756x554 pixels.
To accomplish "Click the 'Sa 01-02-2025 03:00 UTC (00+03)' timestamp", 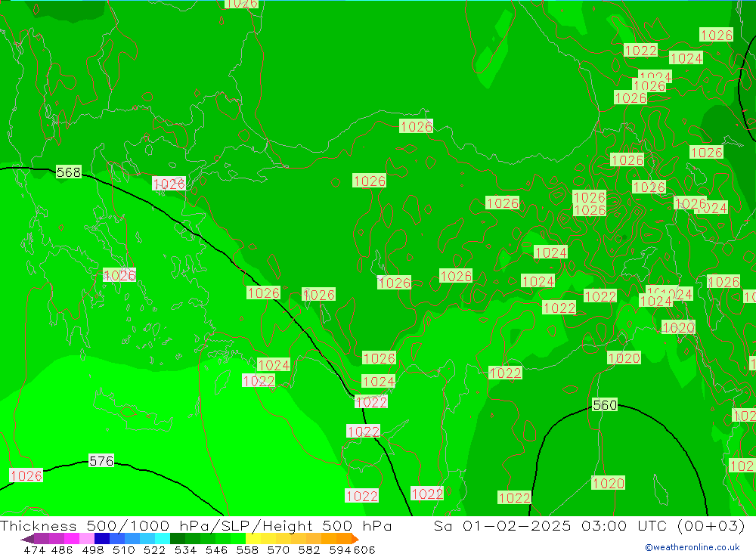I will click(589, 525).
